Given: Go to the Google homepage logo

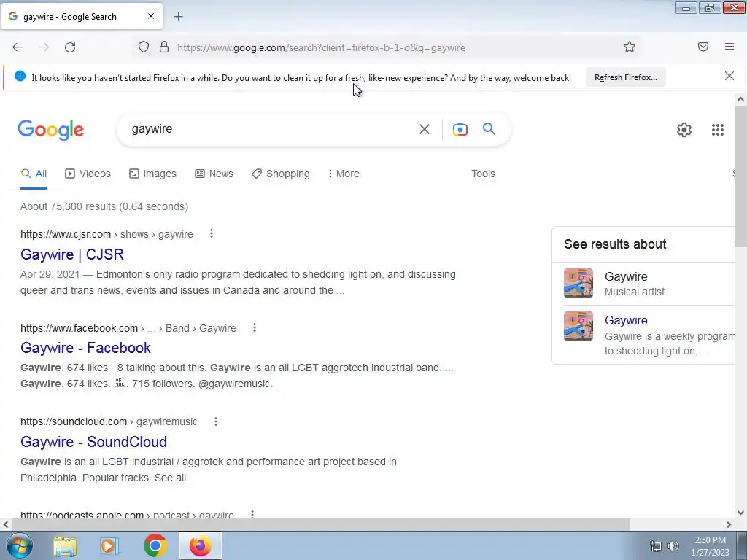Looking at the screenshot, I should tap(51, 130).
